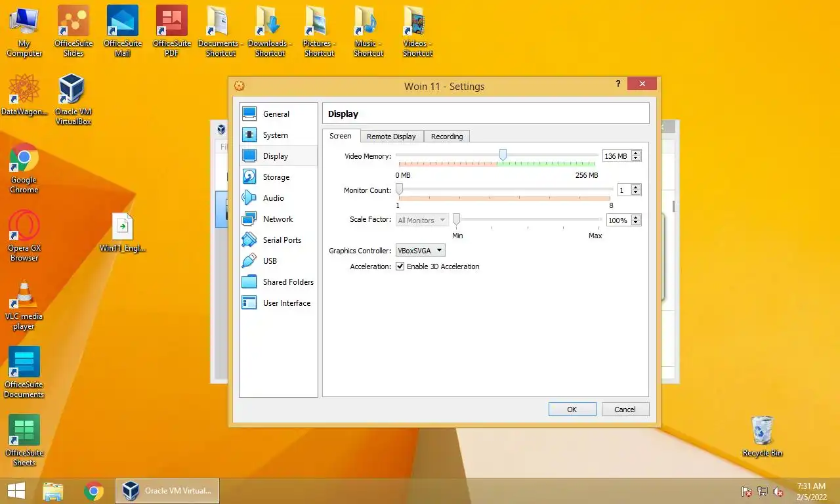Open the Network settings category
Screen dimensions: 840x504
278,219
